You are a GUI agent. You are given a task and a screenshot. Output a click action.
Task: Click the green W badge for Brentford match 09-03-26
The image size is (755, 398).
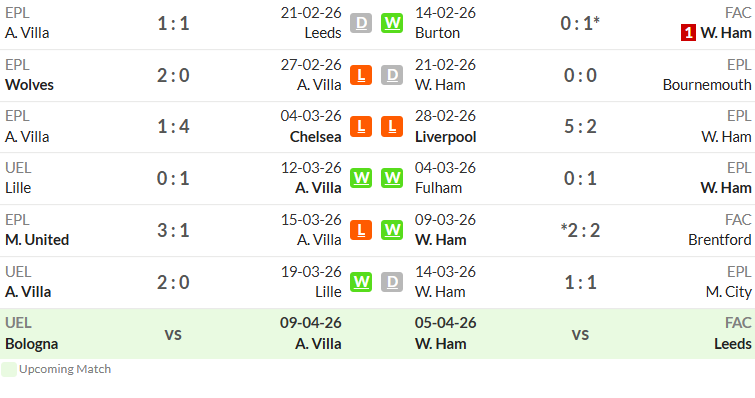pyautogui.click(x=392, y=230)
